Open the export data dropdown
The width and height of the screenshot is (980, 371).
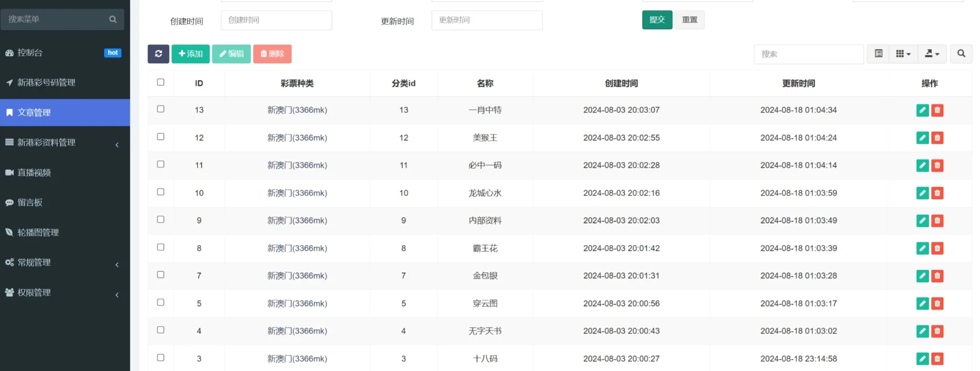tap(932, 54)
